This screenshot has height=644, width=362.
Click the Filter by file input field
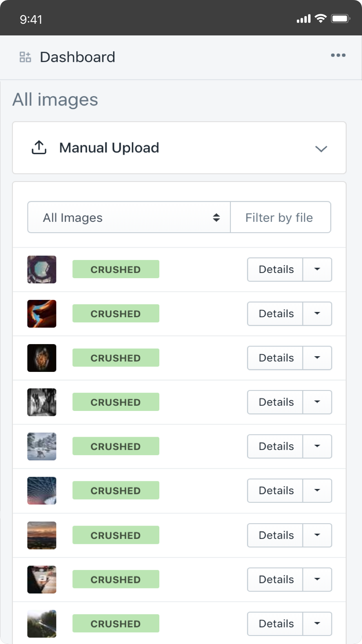pos(280,217)
